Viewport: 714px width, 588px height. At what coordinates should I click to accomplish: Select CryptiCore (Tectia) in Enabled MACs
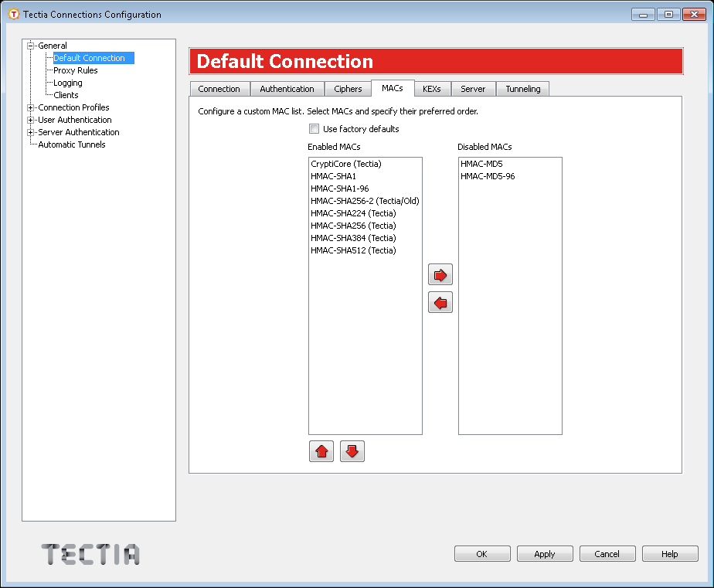pos(346,164)
